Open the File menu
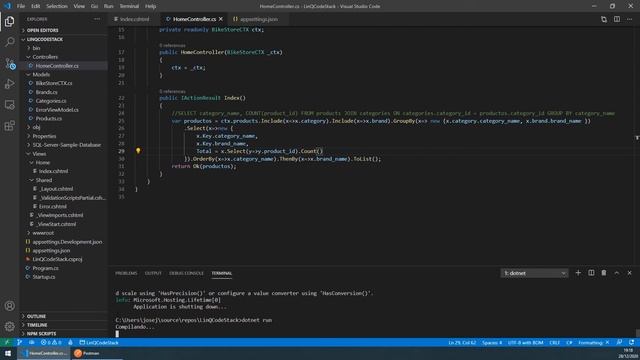Image resolution: width=640 pixels, height=360 pixels. point(21,6)
